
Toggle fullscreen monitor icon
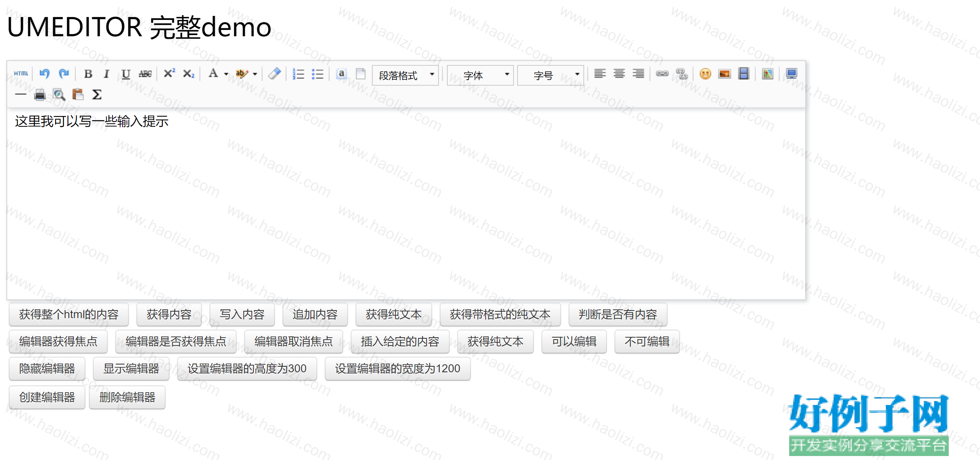coord(792,74)
